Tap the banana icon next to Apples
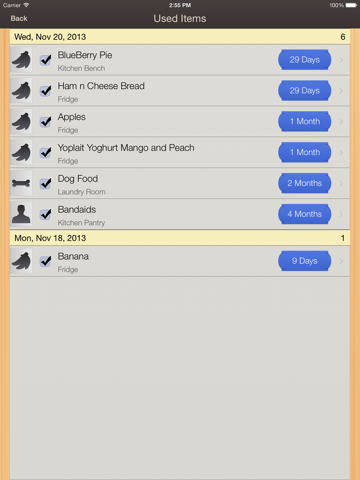The image size is (360, 480). pyautogui.click(x=21, y=122)
